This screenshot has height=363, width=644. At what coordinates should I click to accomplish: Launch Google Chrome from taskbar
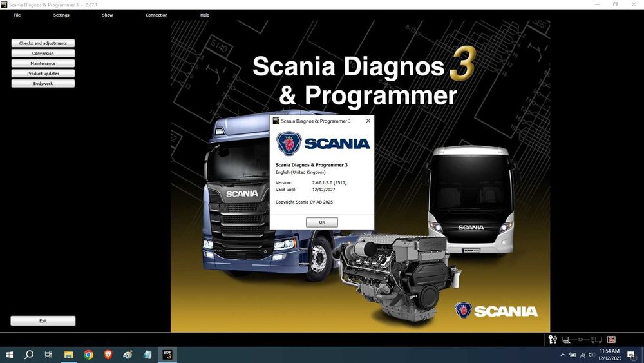(x=88, y=355)
